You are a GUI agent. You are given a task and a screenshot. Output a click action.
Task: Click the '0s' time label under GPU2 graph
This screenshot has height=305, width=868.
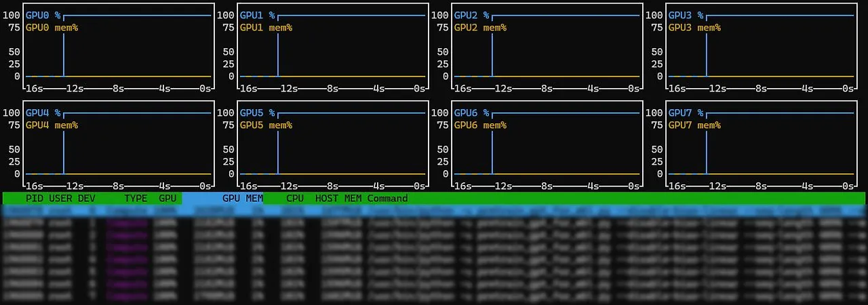(x=633, y=89)
